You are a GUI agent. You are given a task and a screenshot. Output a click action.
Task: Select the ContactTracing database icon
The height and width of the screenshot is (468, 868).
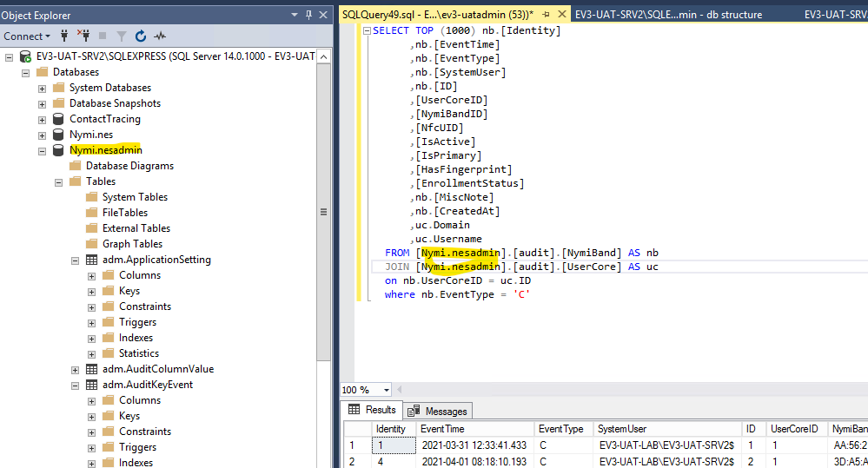58,119
